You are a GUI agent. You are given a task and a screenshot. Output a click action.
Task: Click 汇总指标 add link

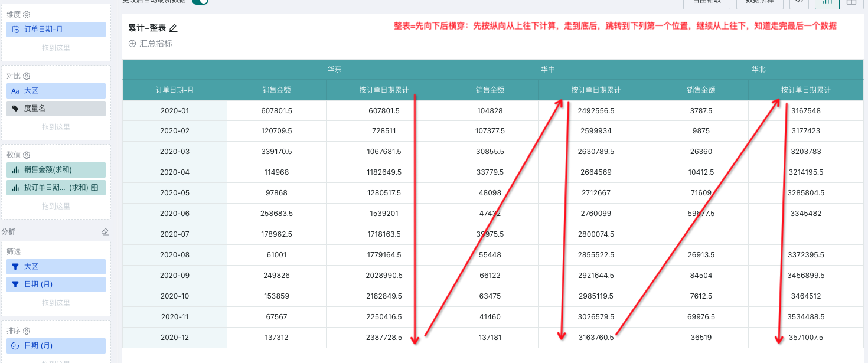[x=151, y=44]
